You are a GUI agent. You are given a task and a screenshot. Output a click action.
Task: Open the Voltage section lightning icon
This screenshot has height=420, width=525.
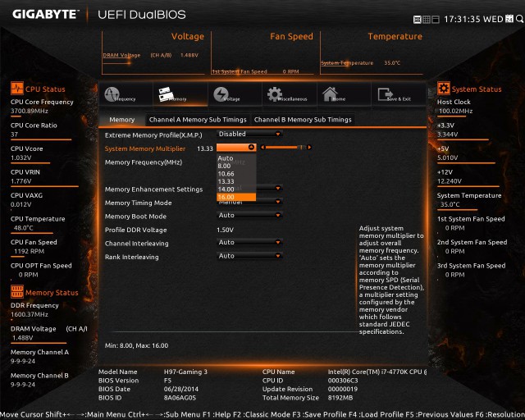coord(221,94)
